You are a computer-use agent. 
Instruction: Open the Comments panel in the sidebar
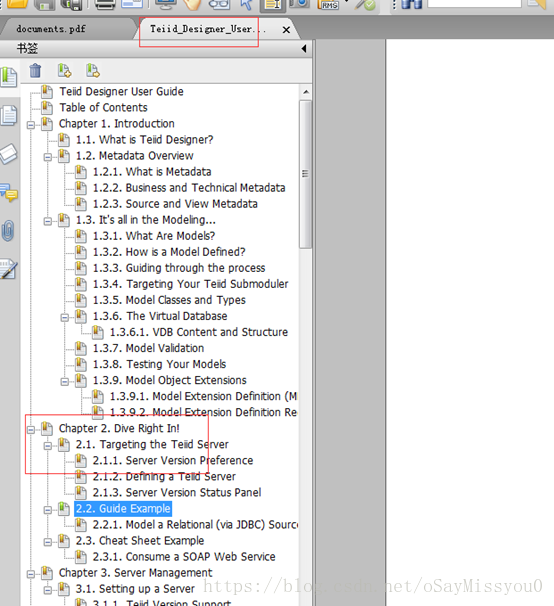9,192
